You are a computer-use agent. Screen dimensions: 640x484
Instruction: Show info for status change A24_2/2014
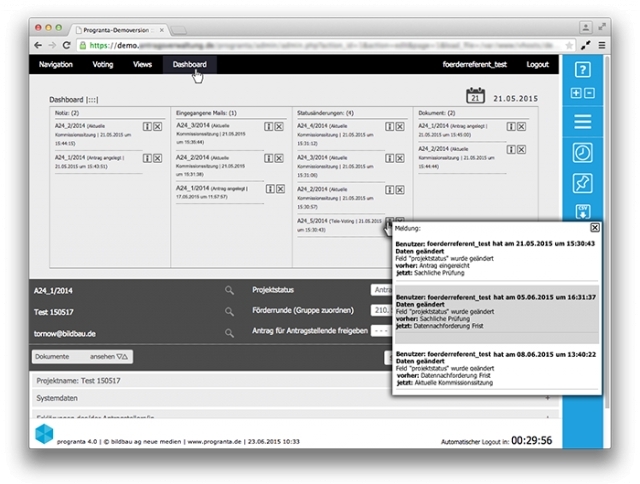click(389, 190)
